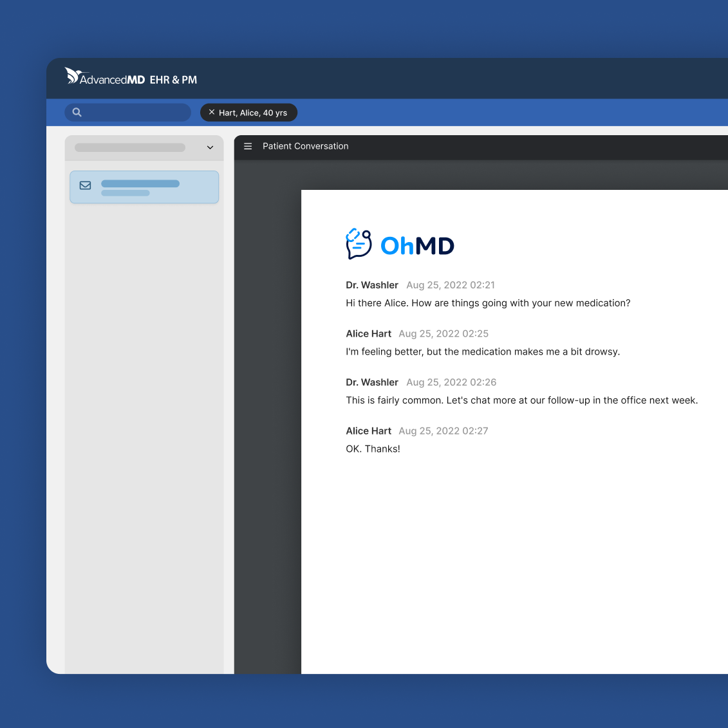Screen dimensions: 728x728
Task: Click Dr. Washler's name on first message
Action: [x=372, y=285]
